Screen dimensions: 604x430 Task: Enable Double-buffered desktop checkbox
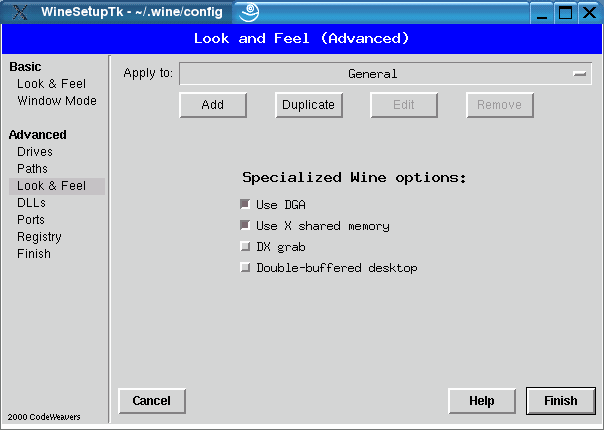[245, 267]
